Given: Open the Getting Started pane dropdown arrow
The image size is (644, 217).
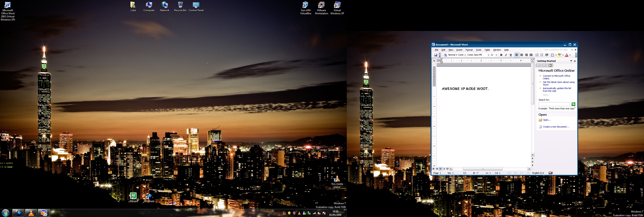Looking at the screenshot, I should (x=571, y=61).
